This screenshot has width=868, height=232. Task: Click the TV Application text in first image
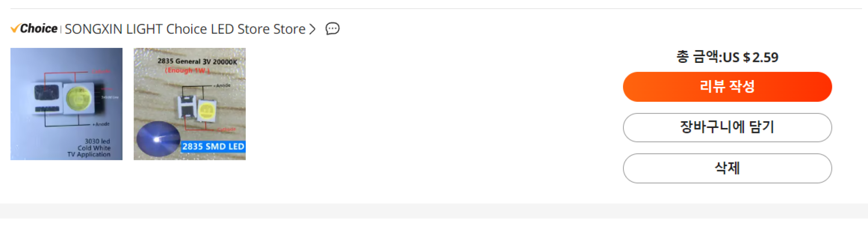coord(89,154)
